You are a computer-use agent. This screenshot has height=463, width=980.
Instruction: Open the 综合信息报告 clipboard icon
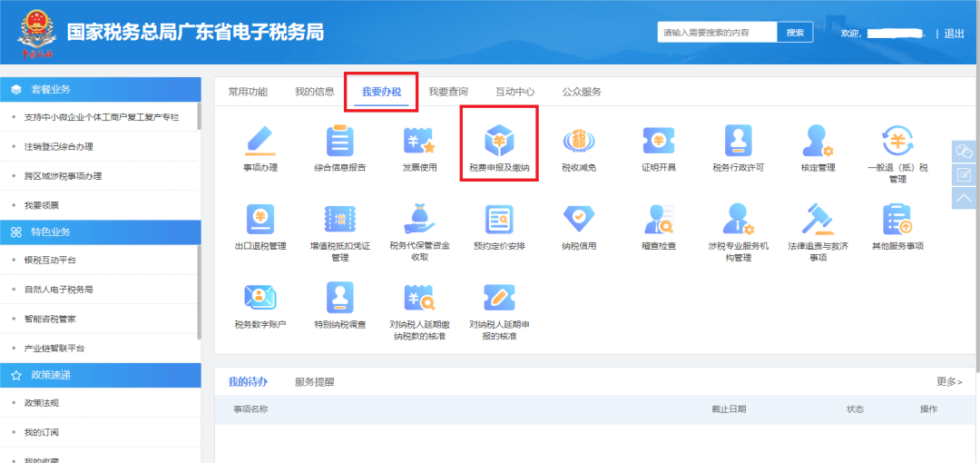click(x=340, y=141)
